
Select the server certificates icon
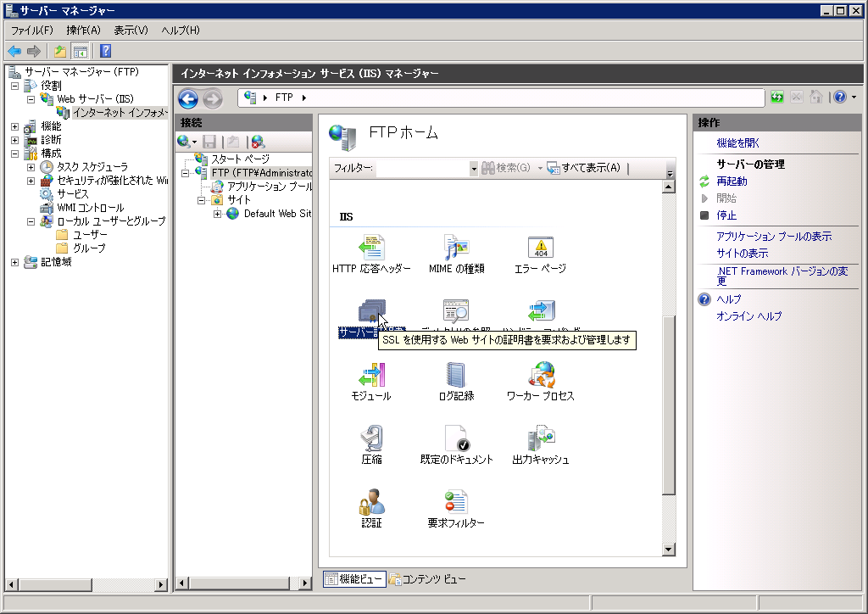click(371, 311)
